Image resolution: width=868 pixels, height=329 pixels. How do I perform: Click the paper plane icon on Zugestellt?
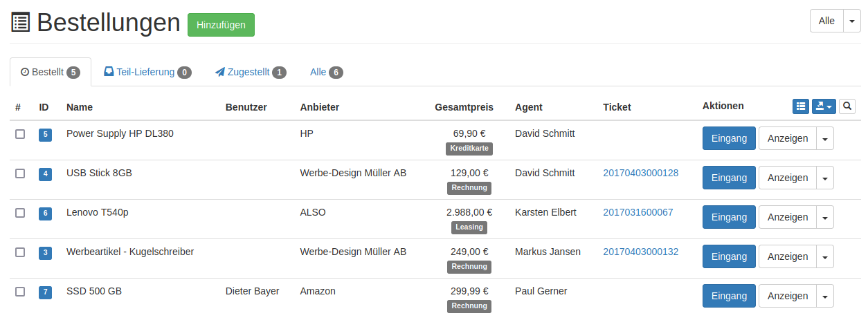point(220,72)
